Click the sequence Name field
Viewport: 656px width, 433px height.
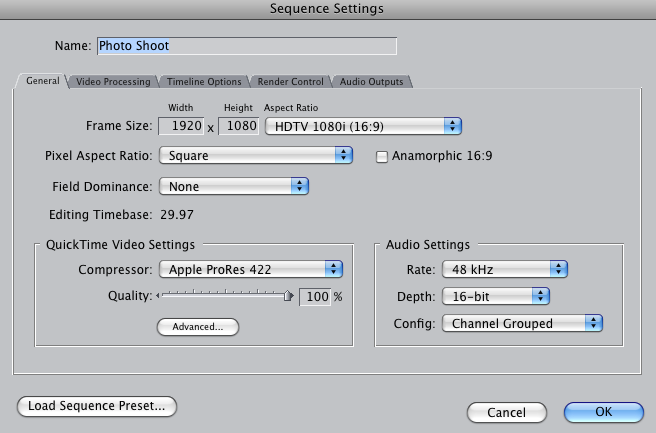[247, 46]
